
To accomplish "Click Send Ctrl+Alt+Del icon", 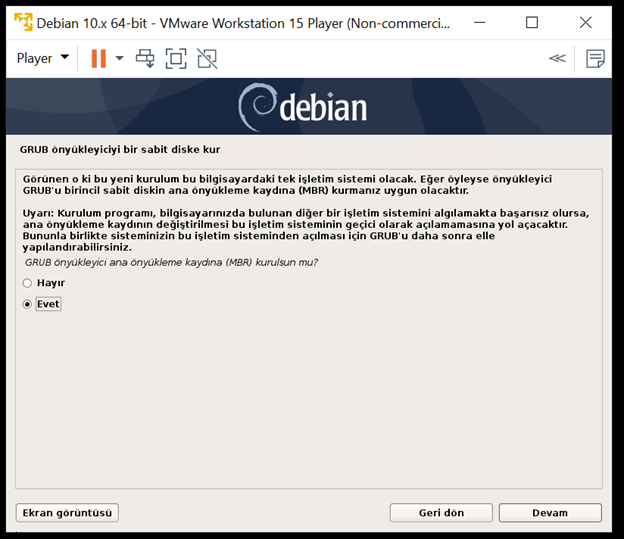I will click(x=145, y=59).
